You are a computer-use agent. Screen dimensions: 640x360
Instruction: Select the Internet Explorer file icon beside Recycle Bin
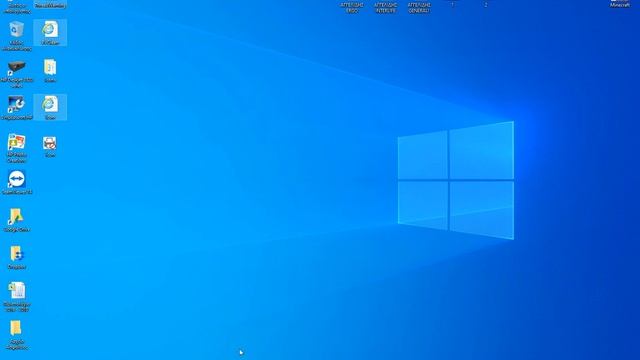tap(50, 29)
